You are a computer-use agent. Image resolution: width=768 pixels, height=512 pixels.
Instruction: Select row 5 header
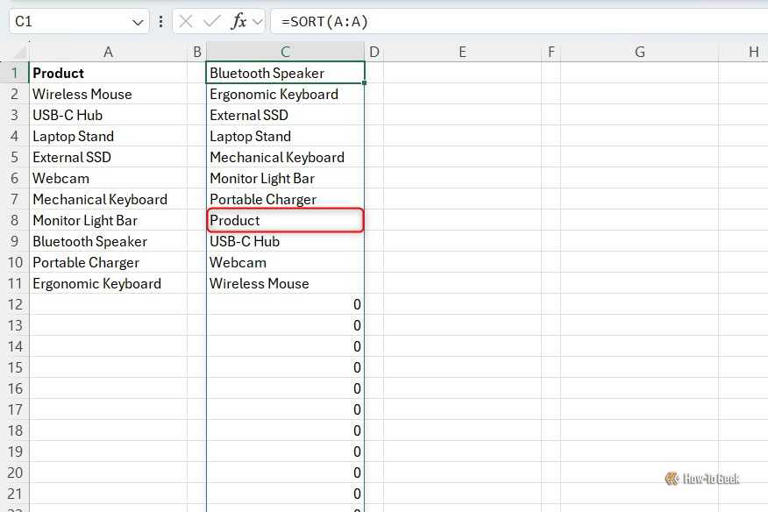pos(15,157)
